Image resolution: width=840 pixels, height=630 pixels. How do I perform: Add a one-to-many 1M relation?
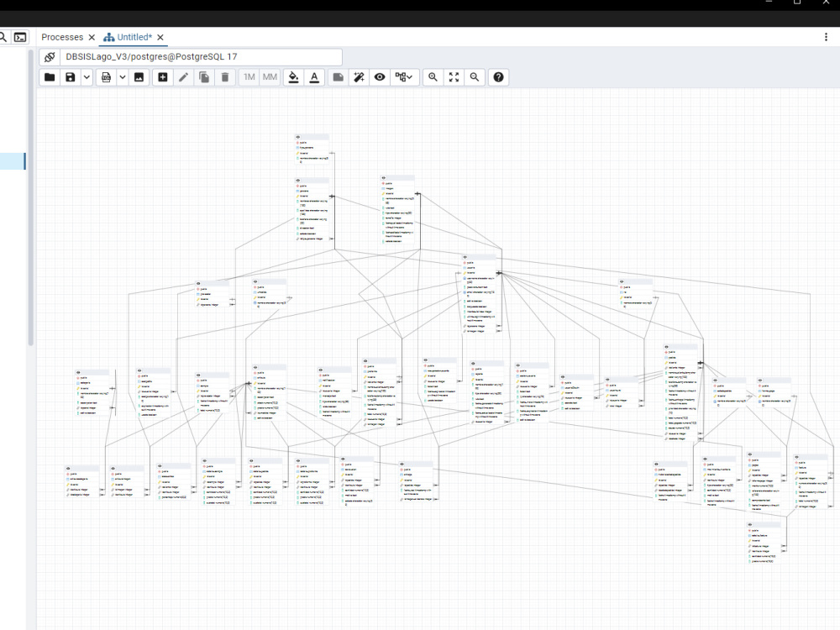pyautogui.click(x=249, y=77)
